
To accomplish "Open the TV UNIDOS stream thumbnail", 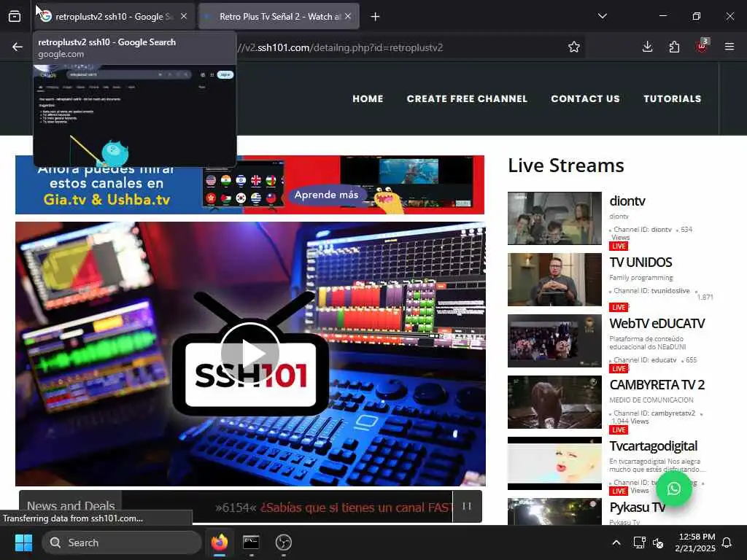I will 554,279.
